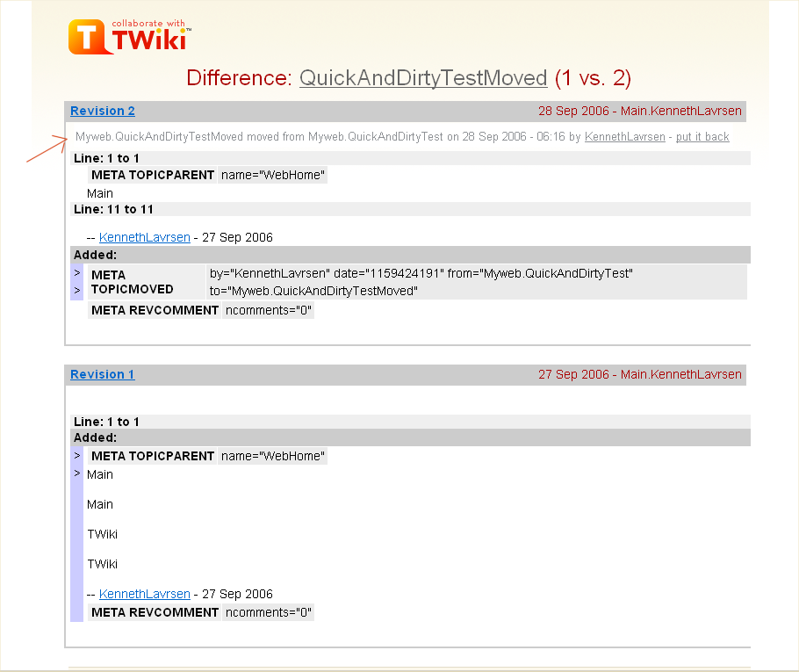Image resolution: width=799 pixels, height=672 pixels.
Task: Click KennethLavrsen signature link in Revision 2
Action: [x=144, y=237]
